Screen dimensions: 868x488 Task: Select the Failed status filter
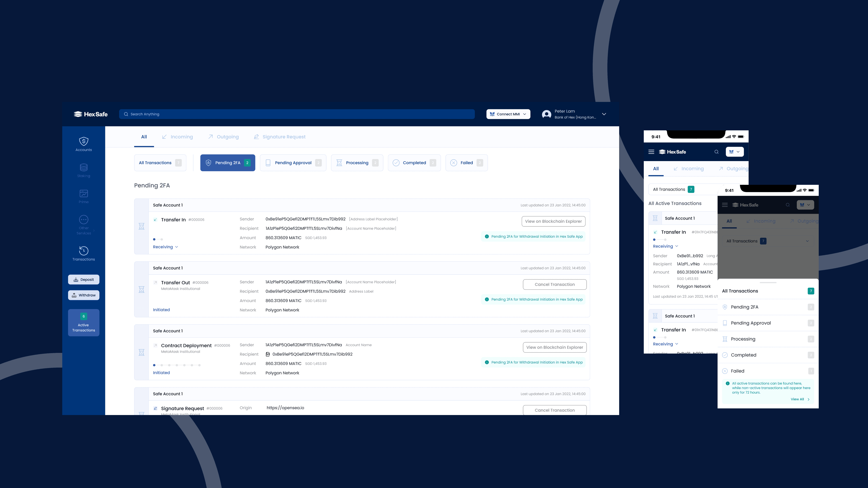(466, 163)
